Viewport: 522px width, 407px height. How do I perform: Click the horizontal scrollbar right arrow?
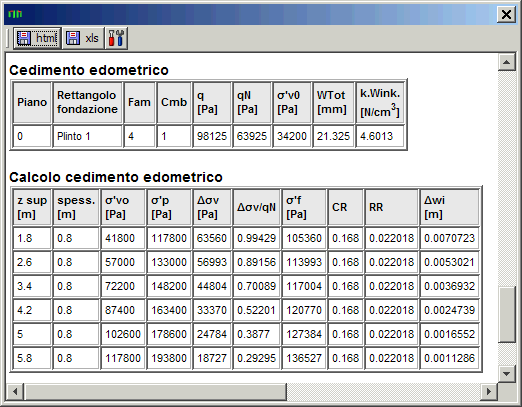click(489, 391)
